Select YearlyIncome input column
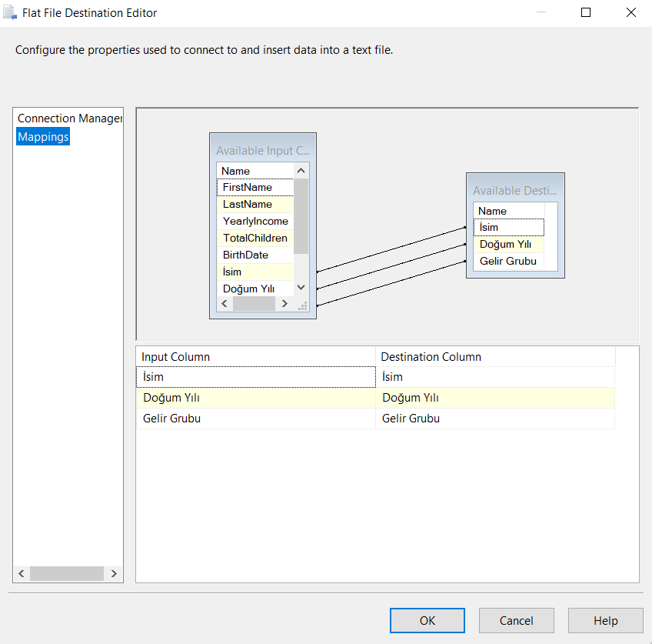 pos(255,221)
